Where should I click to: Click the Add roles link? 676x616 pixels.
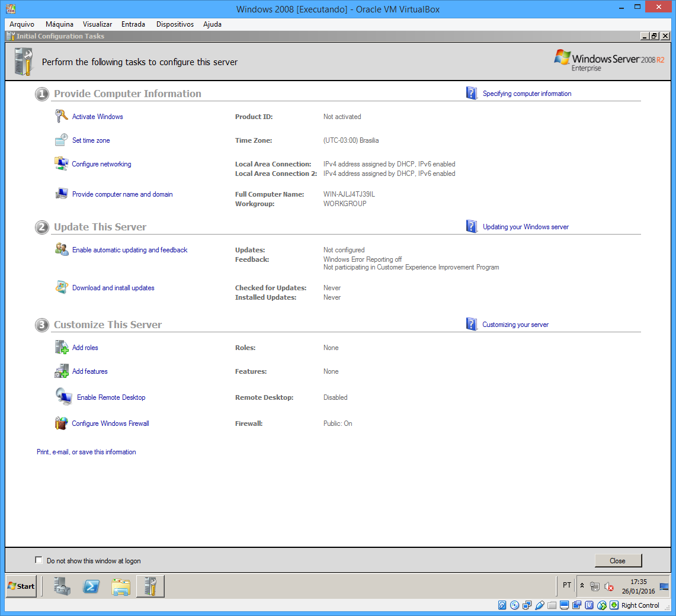click(x=85, y=348)
